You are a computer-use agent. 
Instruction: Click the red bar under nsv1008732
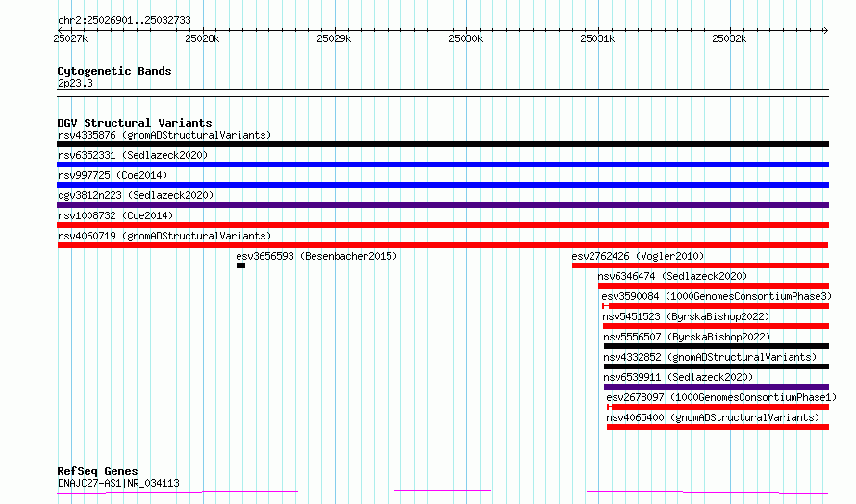click(x=442, y=225)
